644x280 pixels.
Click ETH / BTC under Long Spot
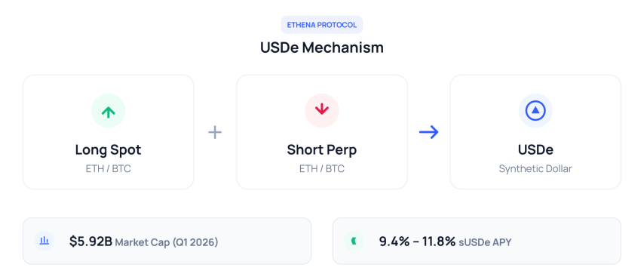tap(108, 169)
